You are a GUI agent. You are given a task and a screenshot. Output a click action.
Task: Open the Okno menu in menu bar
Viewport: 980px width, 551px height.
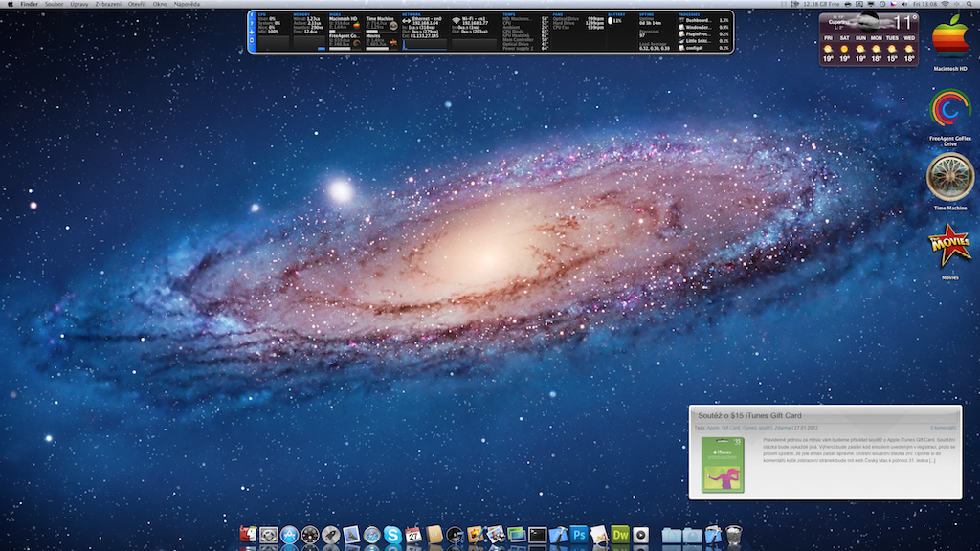click(160, 4)
